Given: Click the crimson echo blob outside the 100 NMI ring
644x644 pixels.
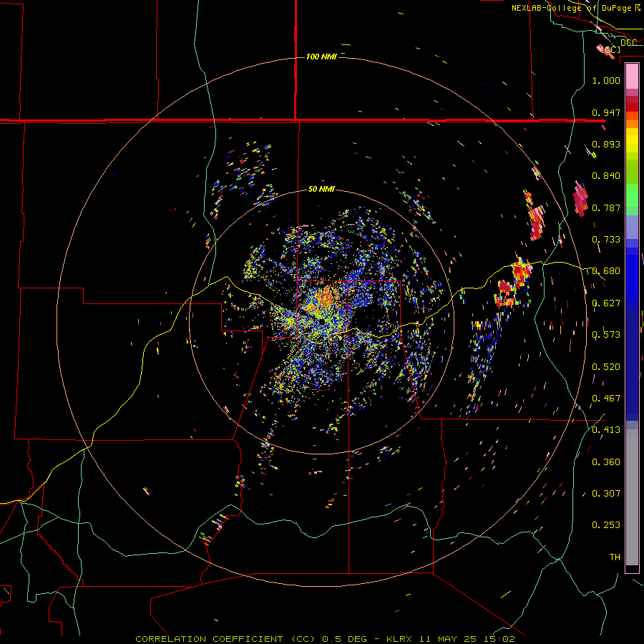Looking at the screenshot, I should click(580, 199).
